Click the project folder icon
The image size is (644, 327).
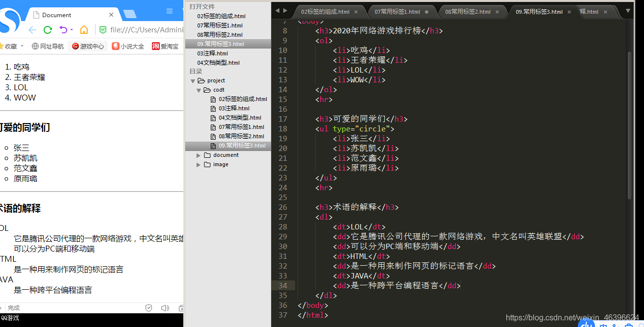[x=201, y=80]
